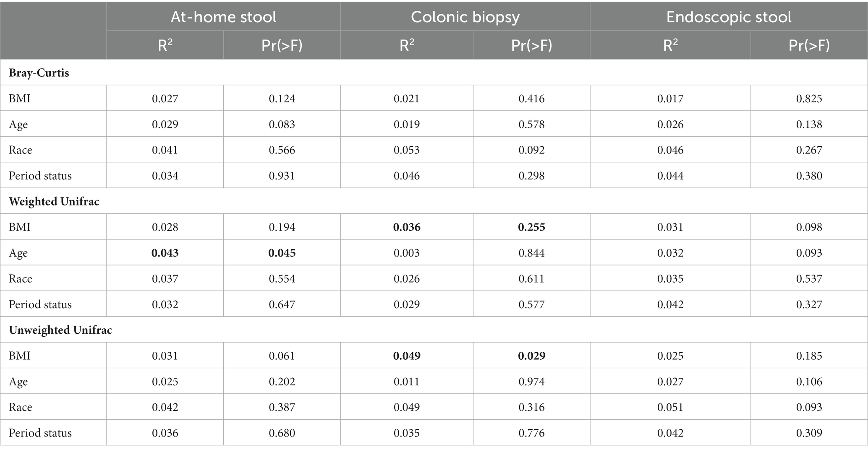The height and width of the screenshot is (452, 868).
Task: Click bold 0.043 Age value under Weighted Unifrac
Action: point(165,253)
